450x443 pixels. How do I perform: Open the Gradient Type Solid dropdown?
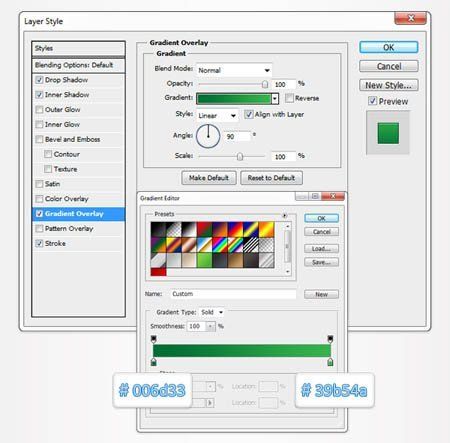[x=212, y=312]
